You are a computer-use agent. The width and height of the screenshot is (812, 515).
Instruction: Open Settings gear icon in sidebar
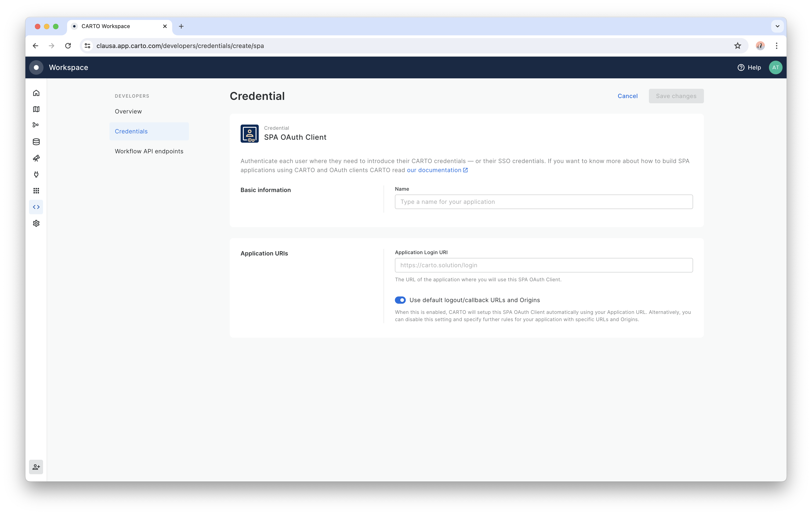[x=36, y=223]
